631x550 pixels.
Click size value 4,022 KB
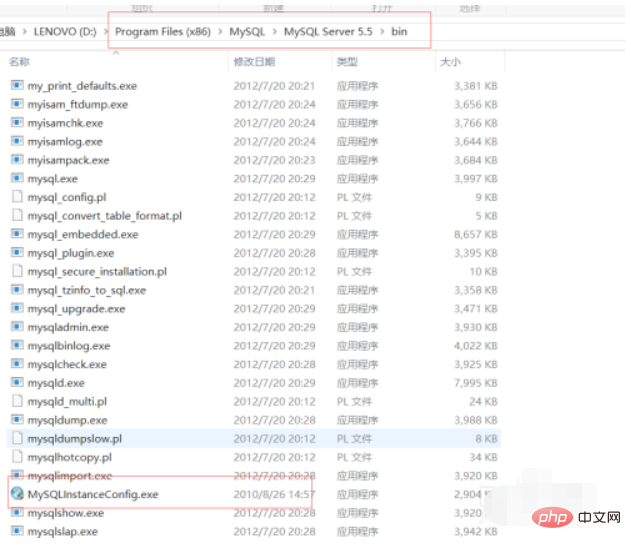click(476, 346)
